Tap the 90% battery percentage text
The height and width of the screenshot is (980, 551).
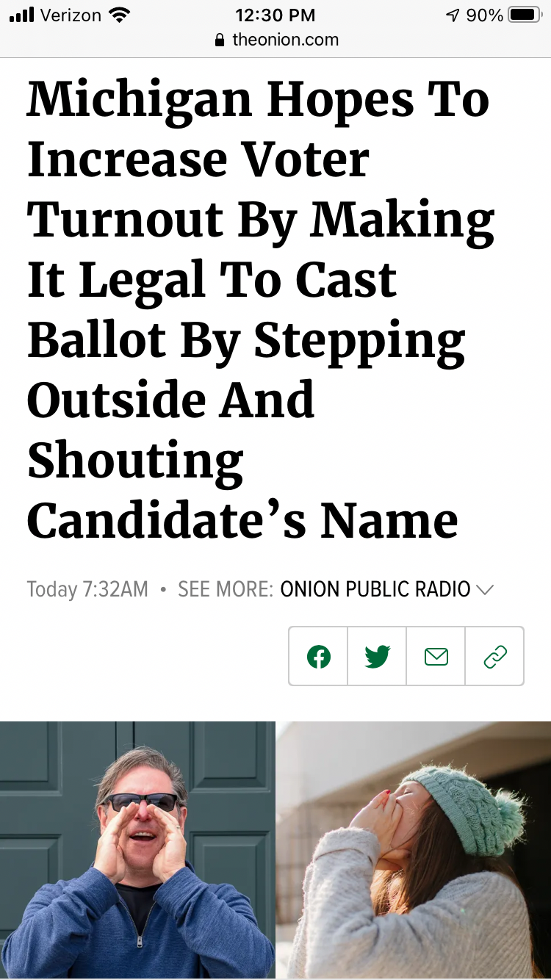[484, 15]
